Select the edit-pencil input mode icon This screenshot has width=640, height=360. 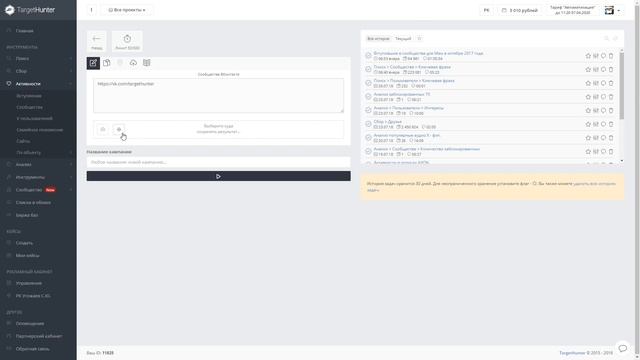click(93, 63)
